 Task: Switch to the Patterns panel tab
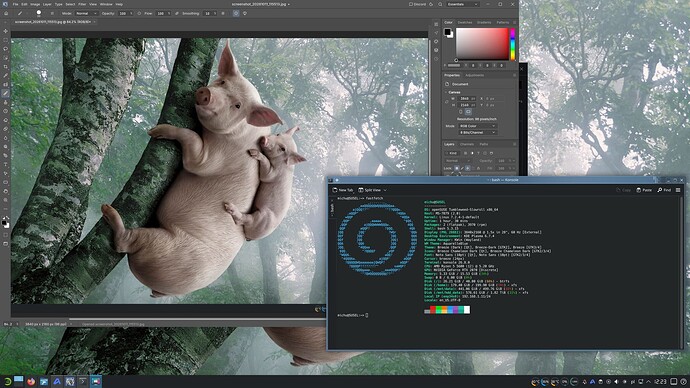pos(503,22)
